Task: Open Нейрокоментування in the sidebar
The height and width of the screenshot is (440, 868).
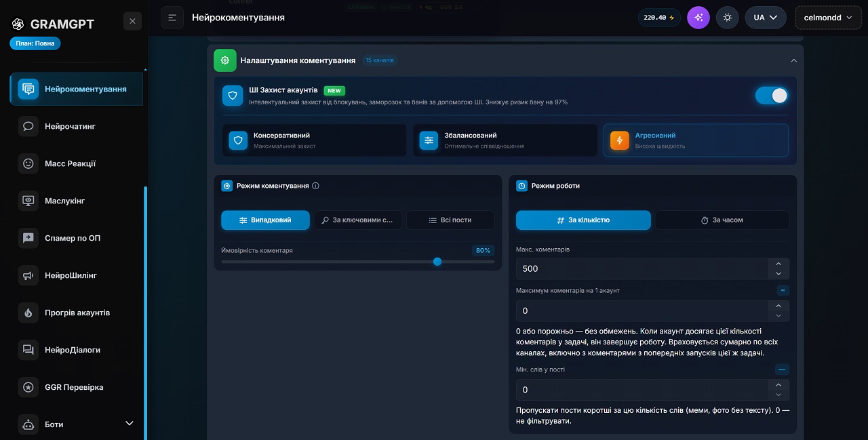Action: [x=77, y=89]
